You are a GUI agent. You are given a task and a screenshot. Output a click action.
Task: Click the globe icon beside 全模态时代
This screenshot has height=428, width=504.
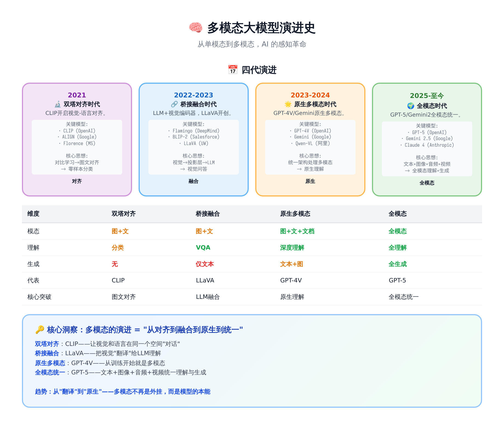pos(411,106)
